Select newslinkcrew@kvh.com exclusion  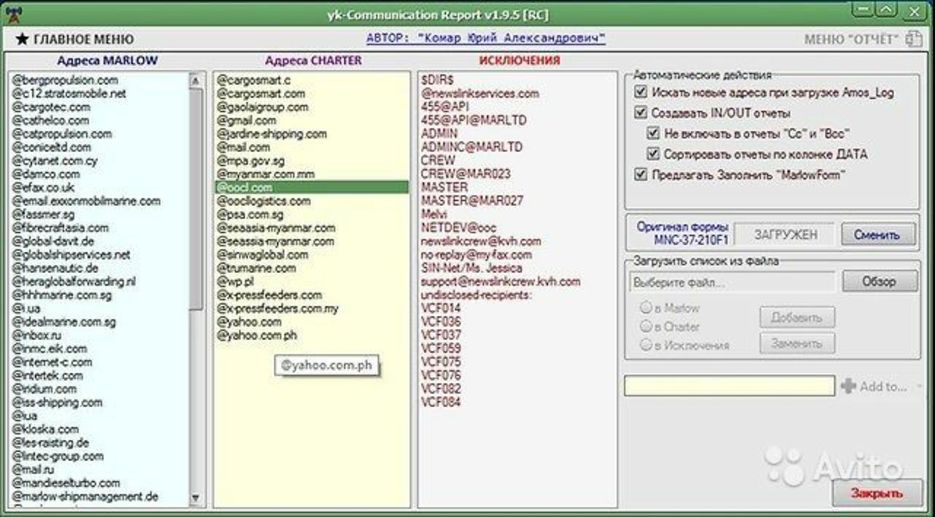pyautogui.click(x=481, y=242)
